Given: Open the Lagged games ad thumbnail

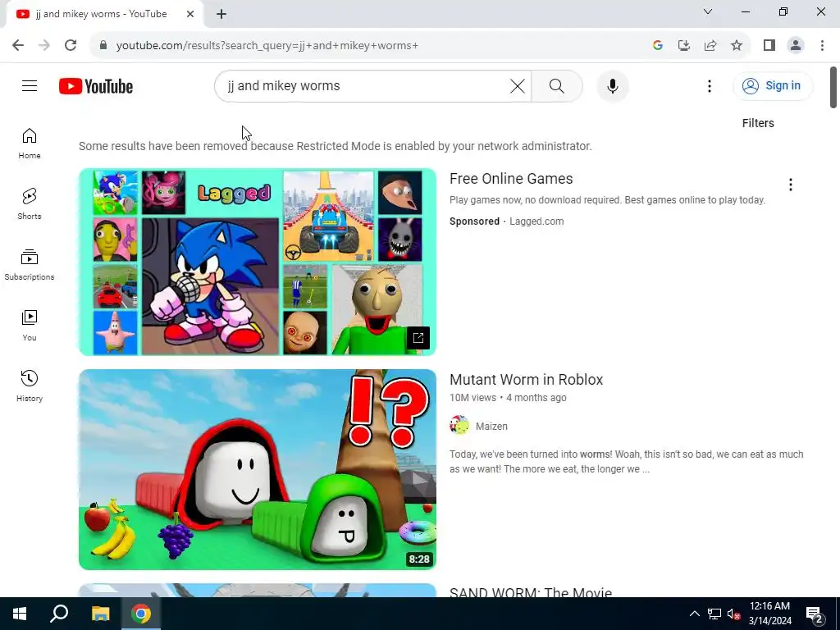Looking at the screenshot, I should pyautogui.click(x=257, y=262).
